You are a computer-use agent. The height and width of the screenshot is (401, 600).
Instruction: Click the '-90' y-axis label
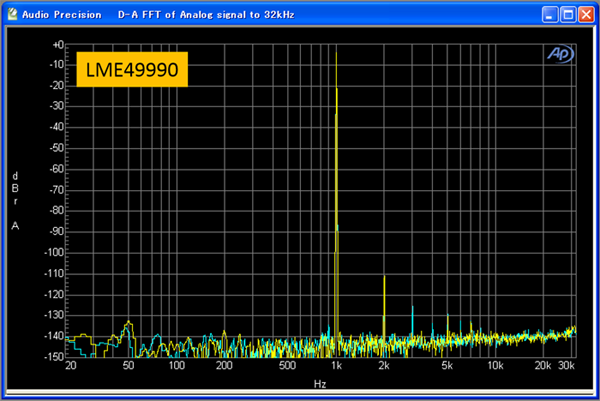click(x=57, y=231)
